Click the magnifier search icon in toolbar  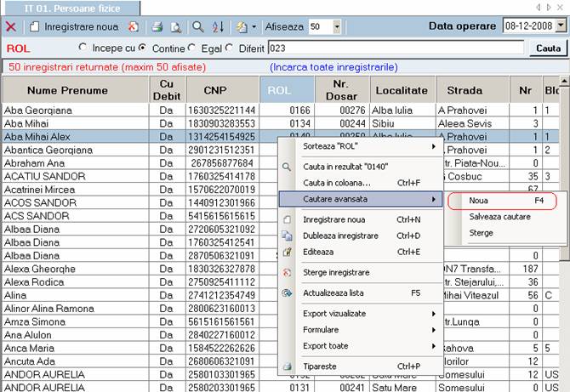tap(197, 27)
